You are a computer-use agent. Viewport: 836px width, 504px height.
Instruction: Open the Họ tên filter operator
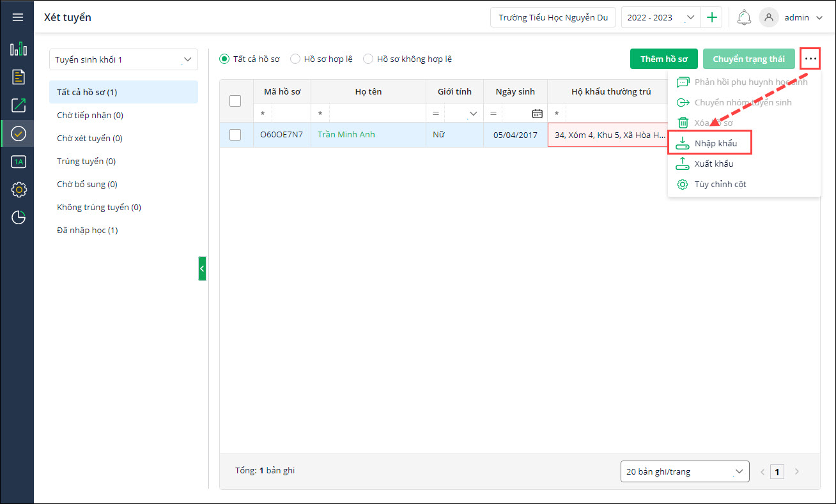pos(320,113)
